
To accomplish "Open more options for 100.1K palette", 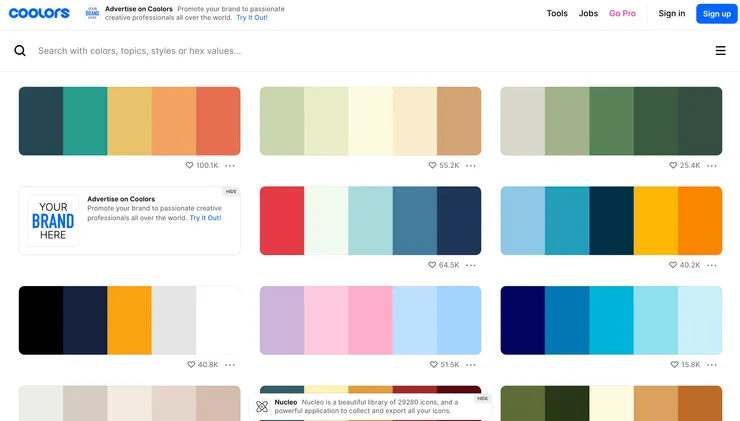I will (x=230, y=166).
